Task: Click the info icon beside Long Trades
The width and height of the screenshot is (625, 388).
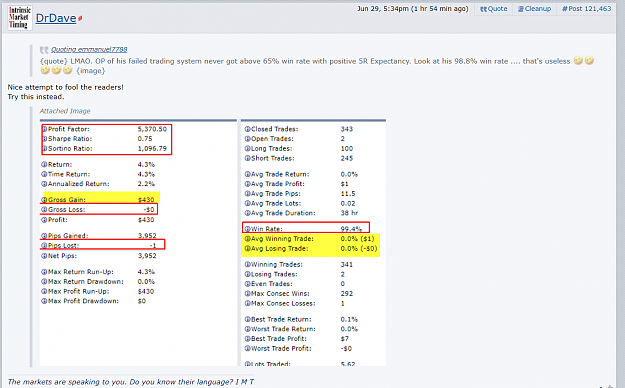Action: 248,149
